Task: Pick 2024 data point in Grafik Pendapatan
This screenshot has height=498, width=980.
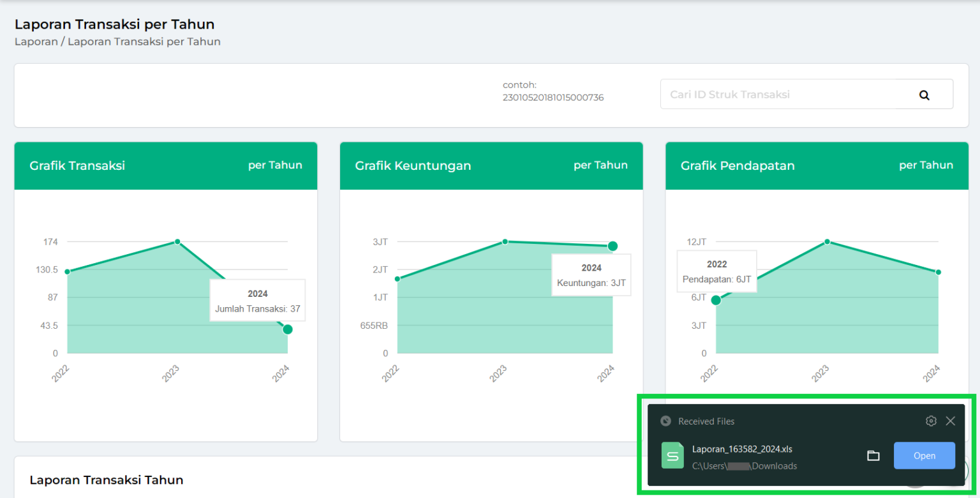Action: pos(938,272)
